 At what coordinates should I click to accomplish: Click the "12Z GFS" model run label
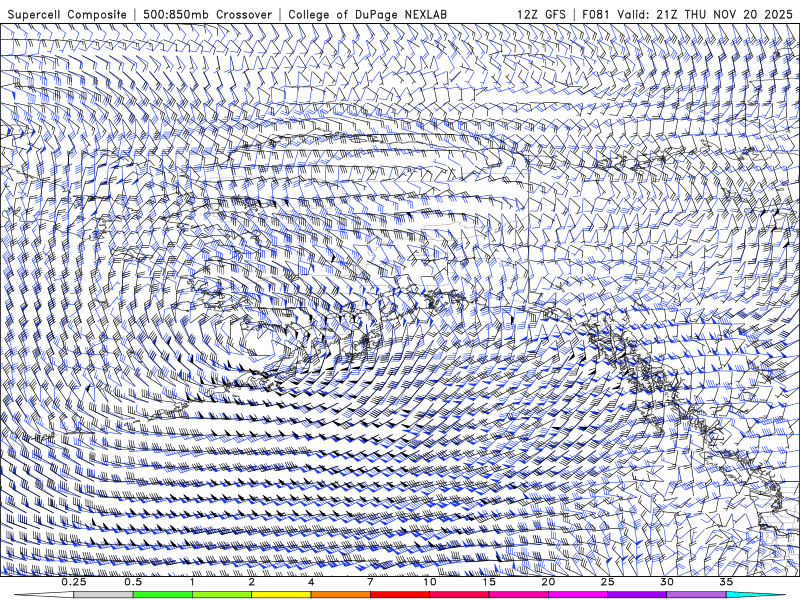point(541,14)
